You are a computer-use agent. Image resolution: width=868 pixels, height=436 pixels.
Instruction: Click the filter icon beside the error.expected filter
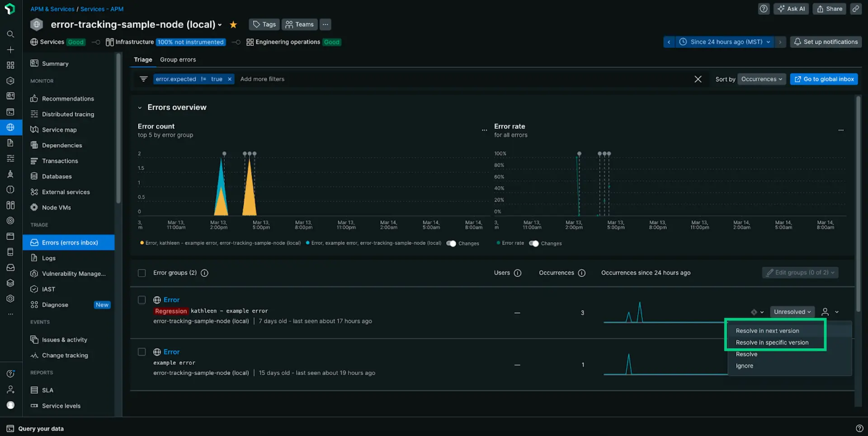coord(143,79)
